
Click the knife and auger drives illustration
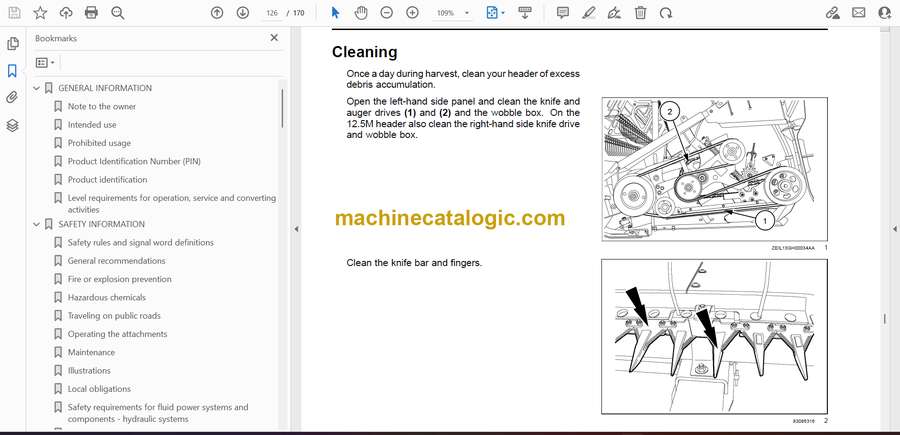[715, 169]
